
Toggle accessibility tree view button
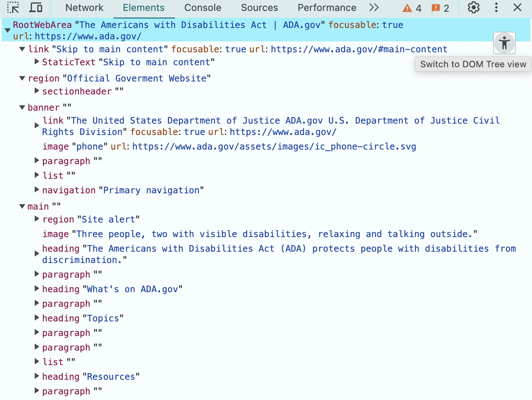click(x=504, y=43)
